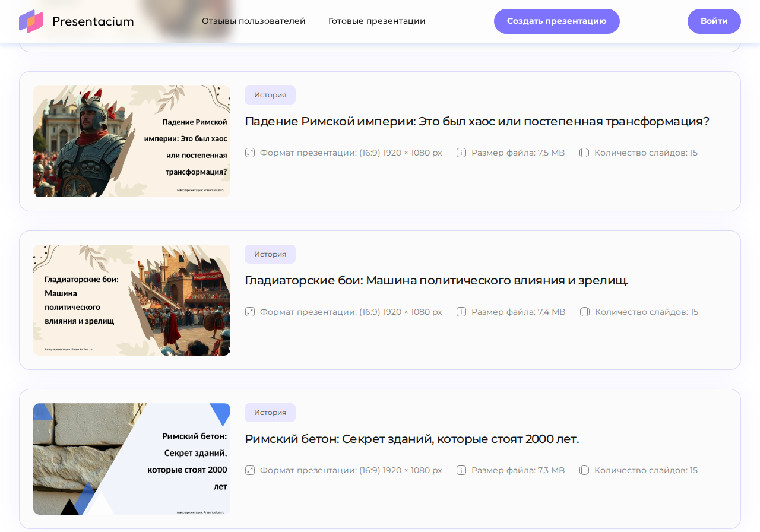Click the История tag in the Гладиаторские бои card
760x532 pixels.
pyautogui.click(x=270, y=254)
